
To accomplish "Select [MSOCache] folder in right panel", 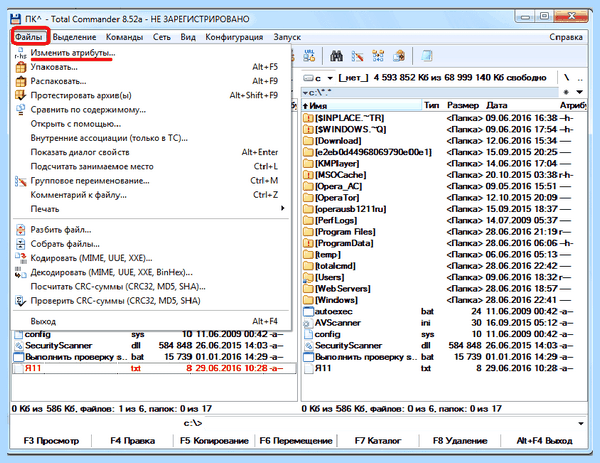I will pos(444,175).
